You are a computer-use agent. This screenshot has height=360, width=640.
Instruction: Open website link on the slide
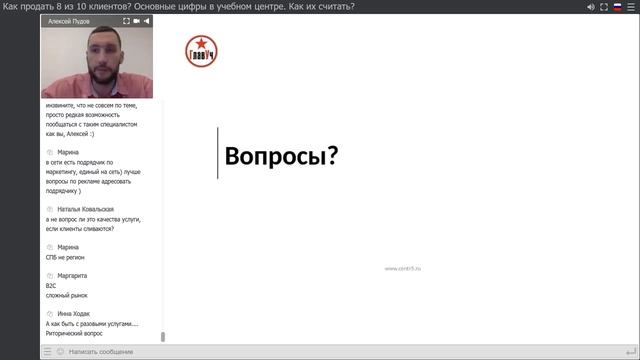[402, 269]
